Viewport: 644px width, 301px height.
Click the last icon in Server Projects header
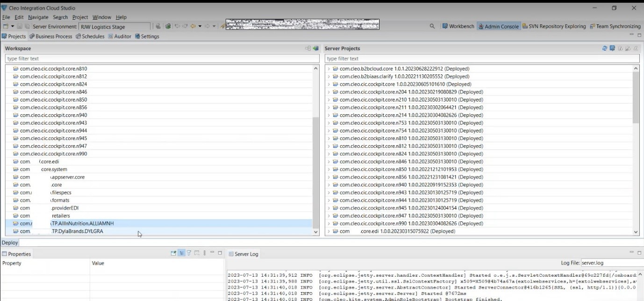click(x=636, y=49)
